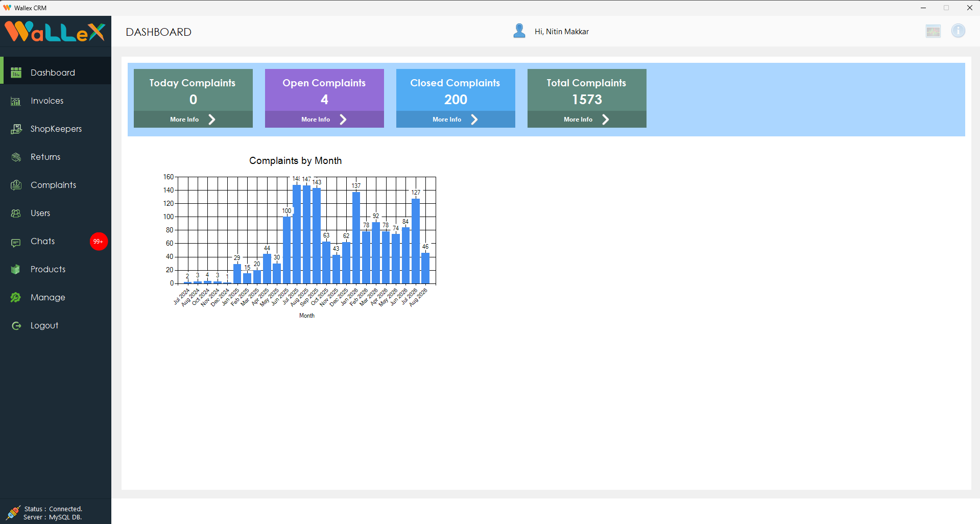980x524 pixels.
Task: Click the ShopKeepers icon in sidebar
Action: point(16,129)
